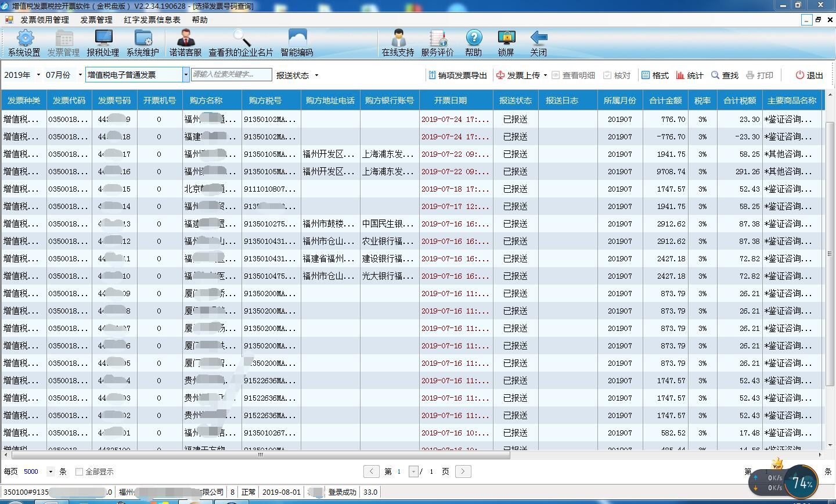
Task: Open 系统设置 toolbar icon
Action: [24, 43]
